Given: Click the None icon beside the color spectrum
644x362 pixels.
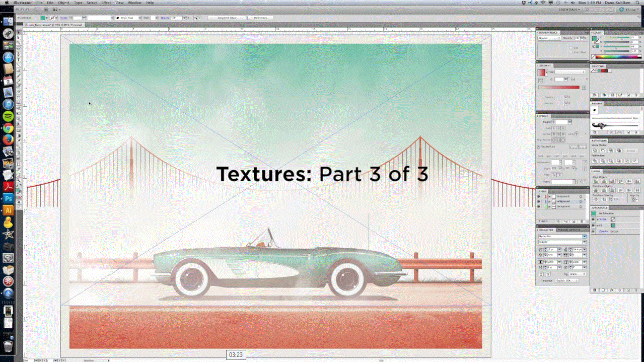Looking at the screenshot, I should pyautogui.click(x=593, y=56).
